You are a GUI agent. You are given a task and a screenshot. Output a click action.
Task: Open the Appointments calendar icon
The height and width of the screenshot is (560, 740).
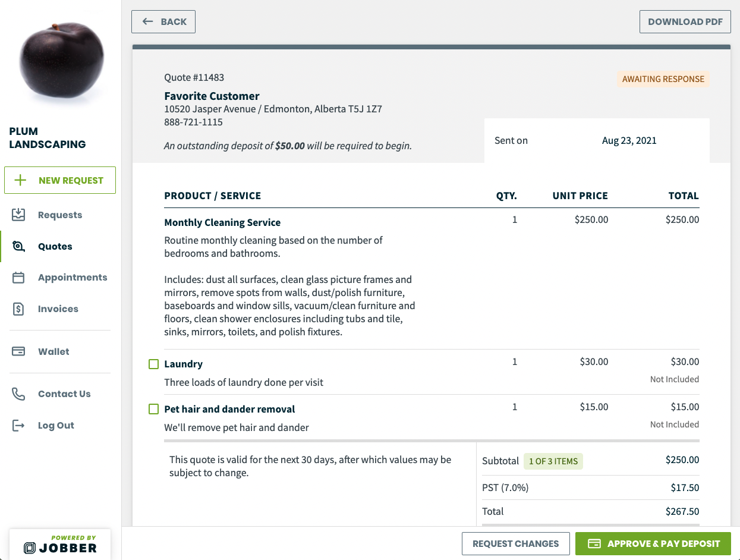(18, 278)
